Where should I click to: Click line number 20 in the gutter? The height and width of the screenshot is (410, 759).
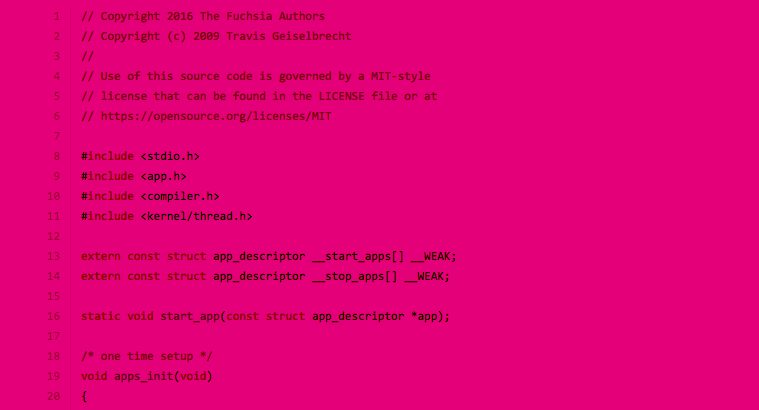(53, 396)
